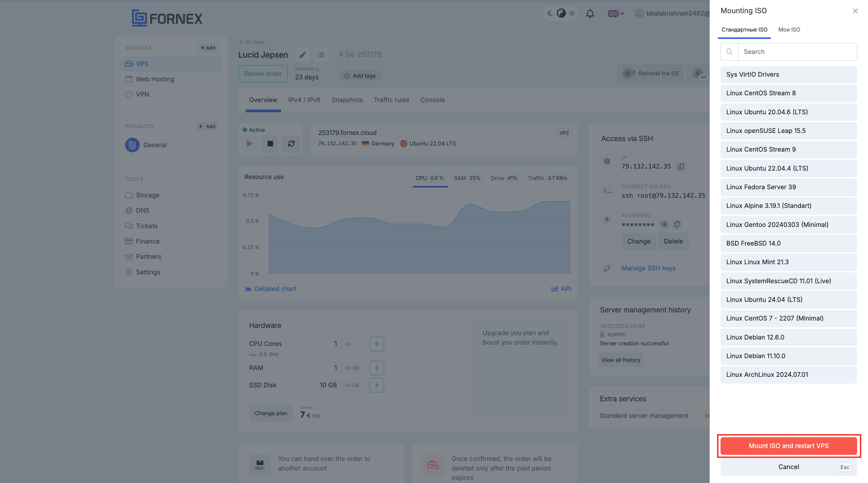
Task: Choose BSD FreeBSD 14.0
Action: [x=789, y=244]
